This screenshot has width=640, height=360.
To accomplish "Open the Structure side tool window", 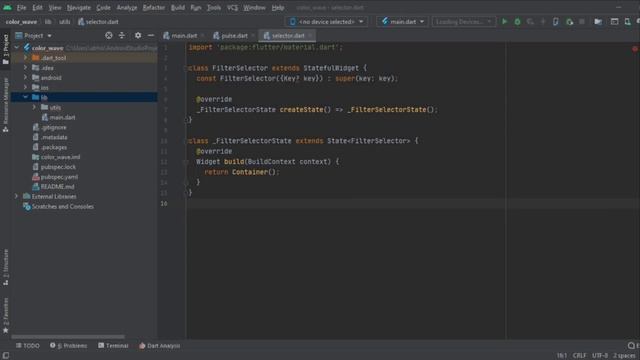I will click(6, 267).
